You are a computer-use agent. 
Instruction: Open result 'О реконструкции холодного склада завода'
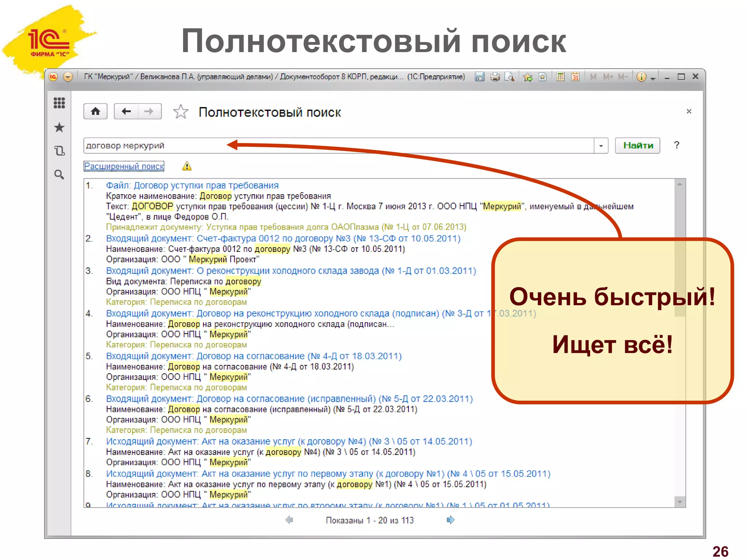(291, 271)
